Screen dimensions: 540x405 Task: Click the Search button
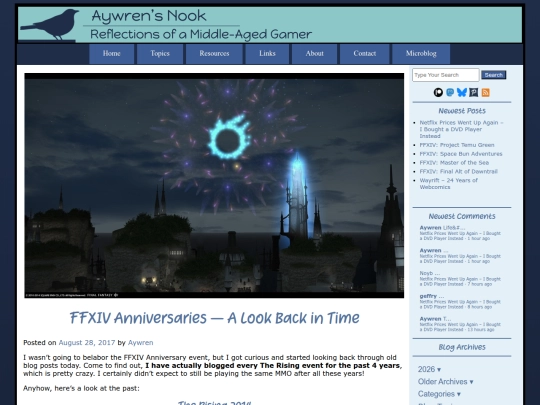494,75
